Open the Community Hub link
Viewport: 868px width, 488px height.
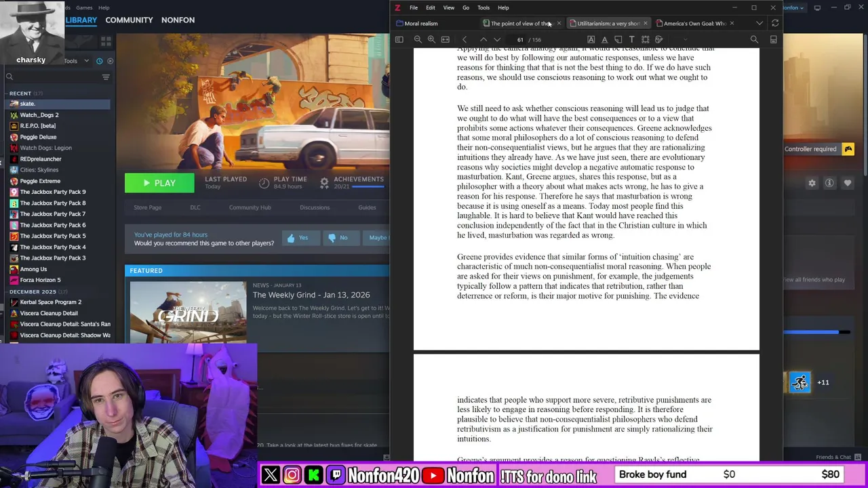coord(250,207)
